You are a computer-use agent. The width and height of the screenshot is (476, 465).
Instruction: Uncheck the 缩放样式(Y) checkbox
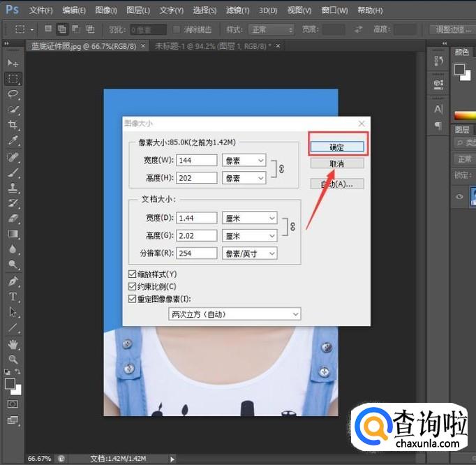coord(133,274)
